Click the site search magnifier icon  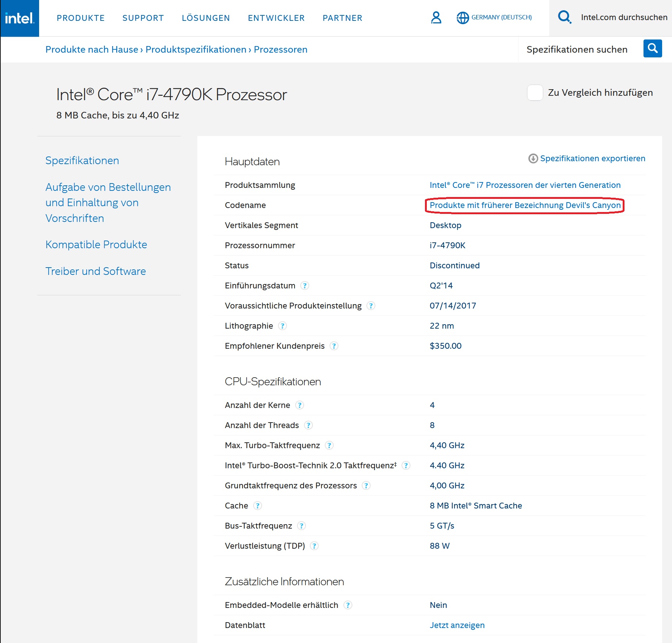[565, 17]
